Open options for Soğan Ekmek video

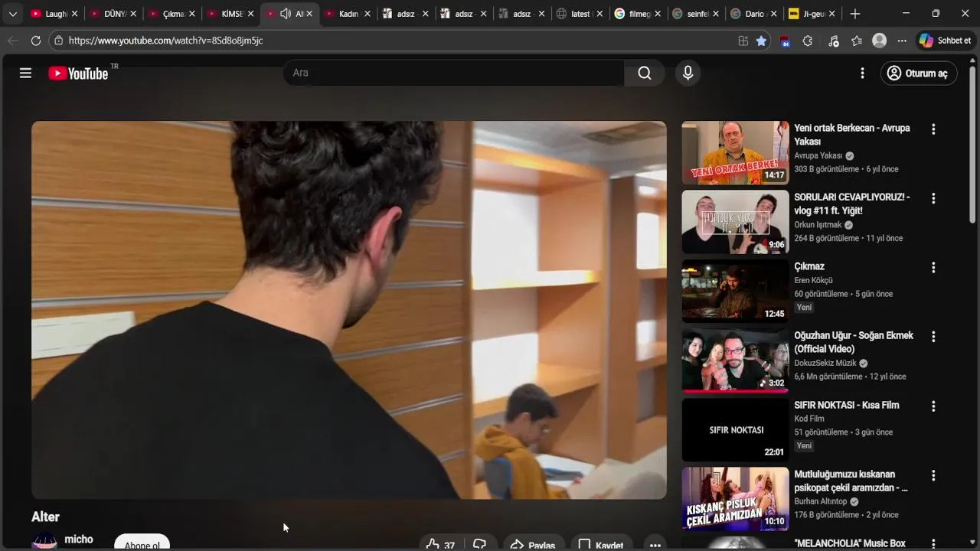coord(933,337)
